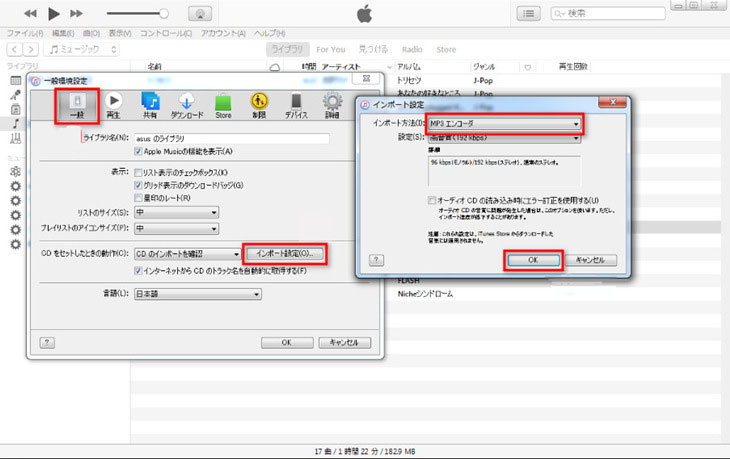Click the 検索 search field

click(x=608, y=14)
